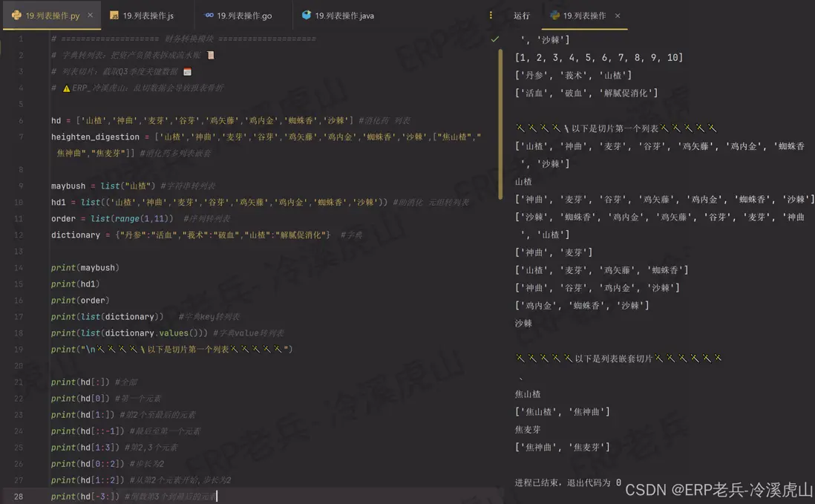This screenshot has height=504, width=815.
Task: Click the JS icon on the 19.列表操作.js tab
Action: pyautogui.click(x=115, y=13)
